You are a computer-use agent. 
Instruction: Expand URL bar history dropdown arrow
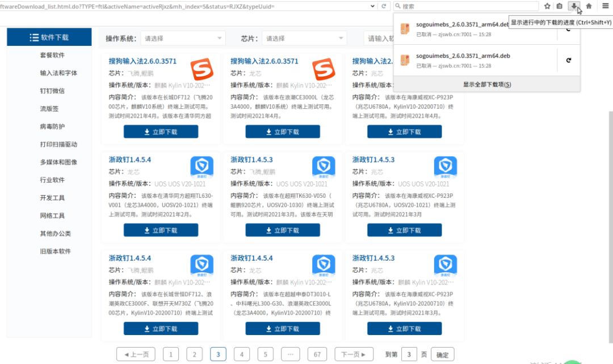(372, 6)
